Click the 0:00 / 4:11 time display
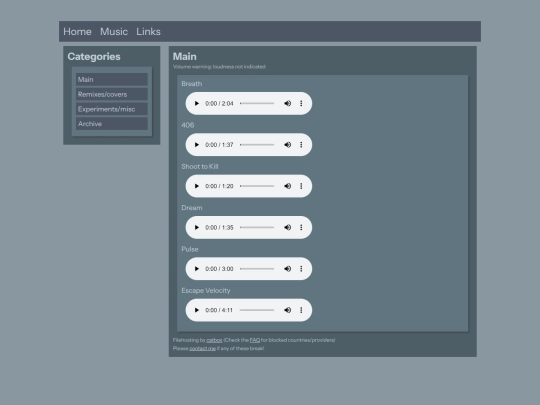 tap(219, 310)
